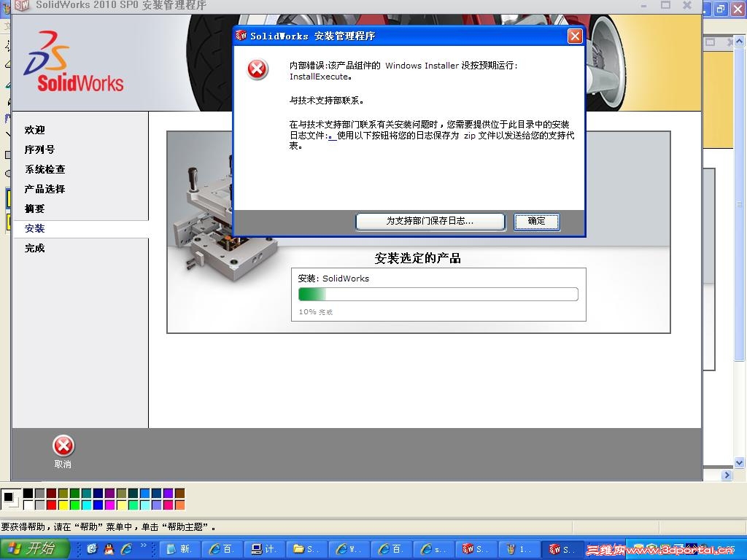The height and width of the screenshot is (560, 747).
Task: Switch to the Paint '1..' taskbar button
Action: click(519, 549)
